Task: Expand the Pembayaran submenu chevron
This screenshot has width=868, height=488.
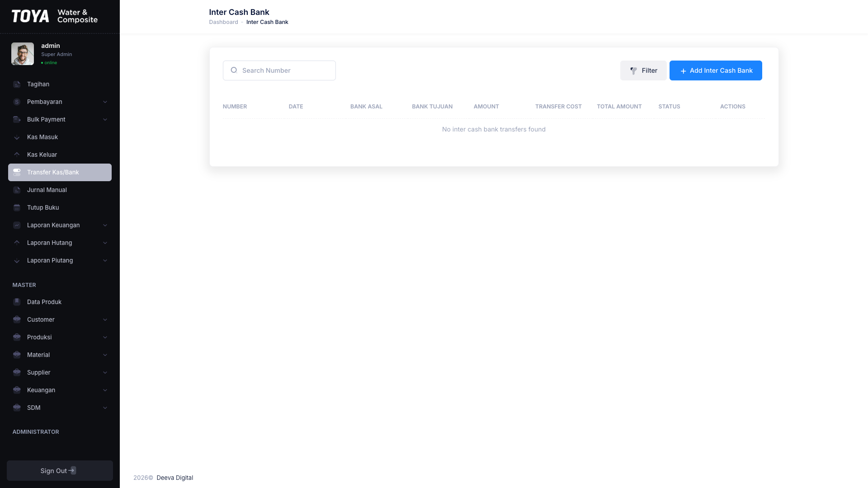Action: coord(105,102)
